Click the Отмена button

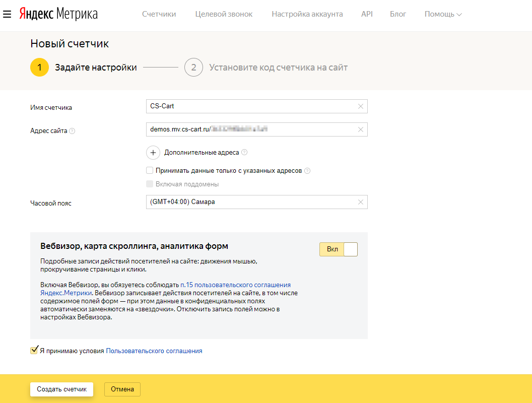point(122,389)
